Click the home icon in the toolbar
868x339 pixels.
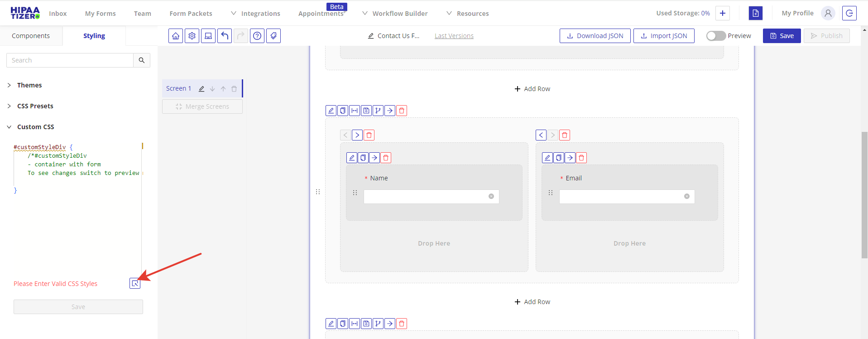(176, 36)
